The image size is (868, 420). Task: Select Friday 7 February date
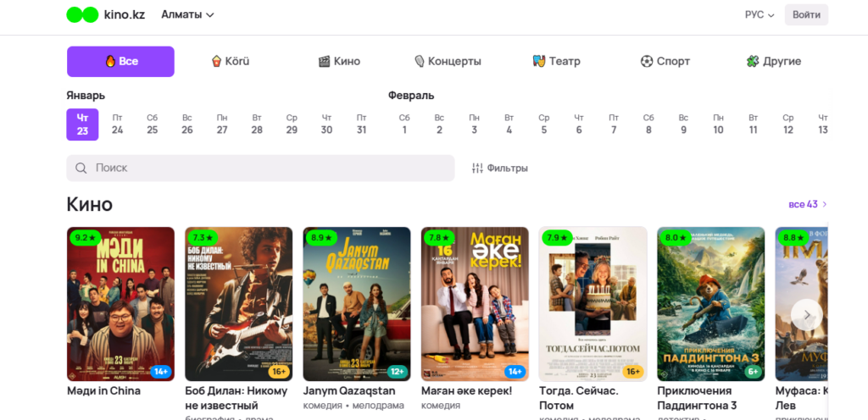[x=614, y=124]
